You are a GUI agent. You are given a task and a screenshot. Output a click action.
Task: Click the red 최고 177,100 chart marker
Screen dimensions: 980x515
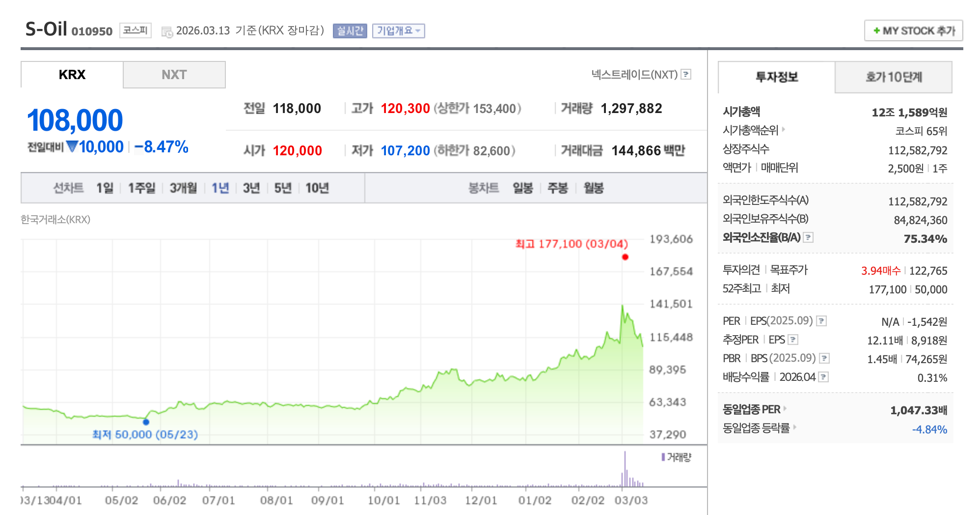[625, 257]
